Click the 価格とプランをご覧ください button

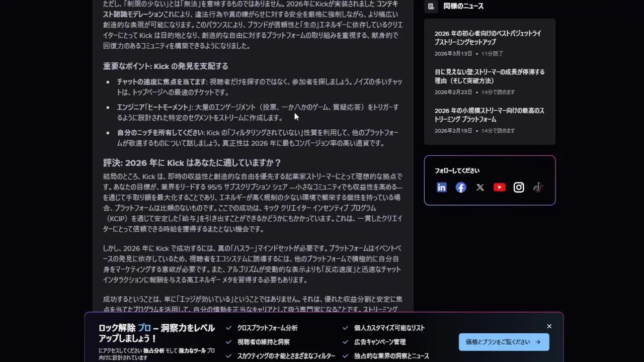coord(504,342)
